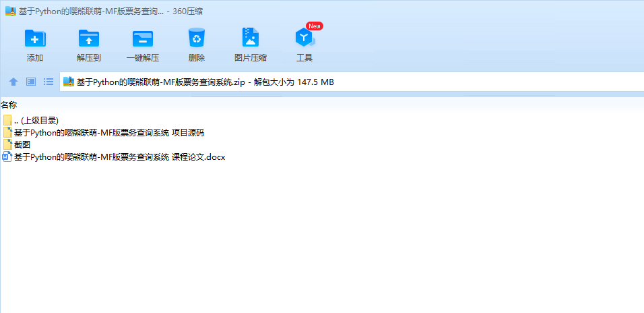Click the 360压缩 app icon in the title bar

click(x=11, y=11)
